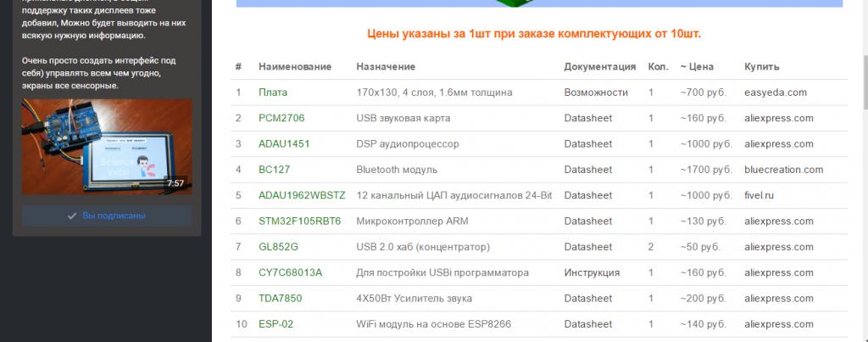Click the checkmark icon in subscription button

[x=72, y=216]
